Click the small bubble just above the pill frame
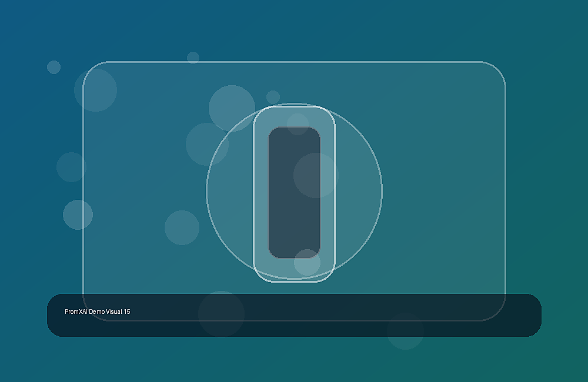588x382 pixels. coord(273,97)
